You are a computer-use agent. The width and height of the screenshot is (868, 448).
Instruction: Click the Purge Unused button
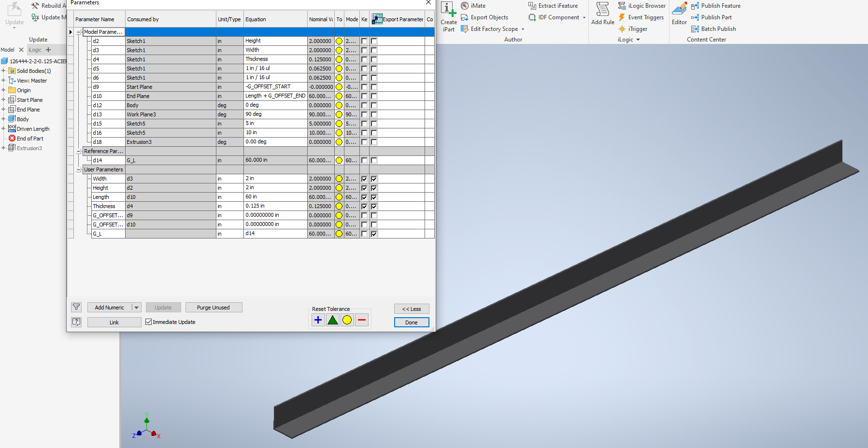click(213, 307)
